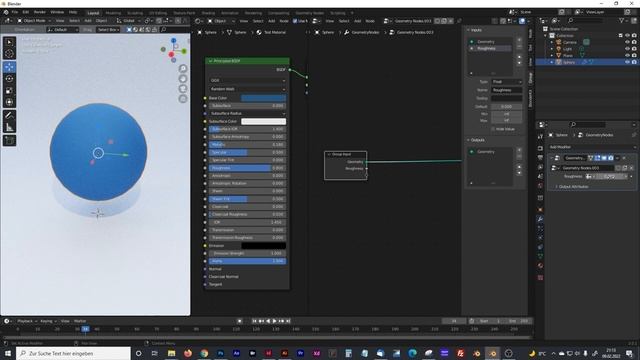The image size is (640, 360).
Task: Open After Effects from the taskbar
Action: [236, 353]
